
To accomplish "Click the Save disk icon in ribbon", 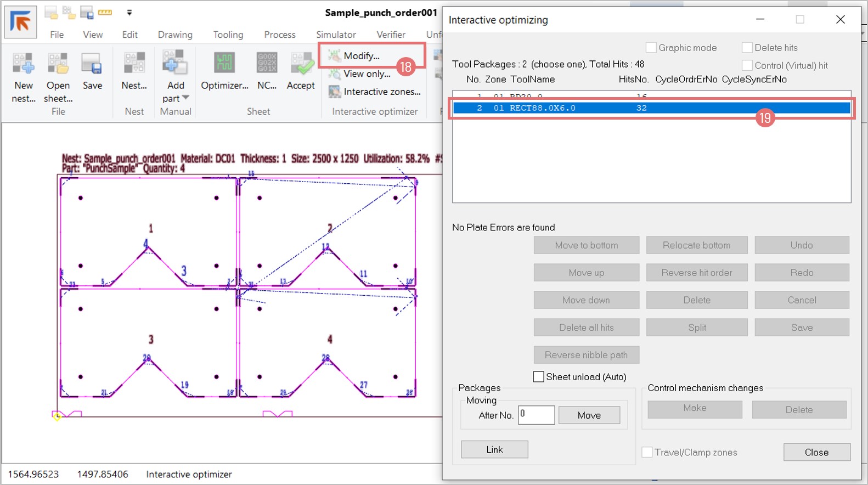I will click(x=92, y=65).
